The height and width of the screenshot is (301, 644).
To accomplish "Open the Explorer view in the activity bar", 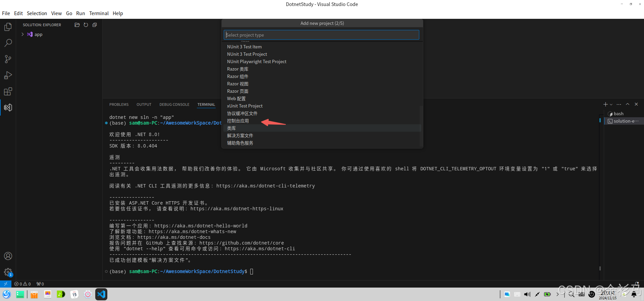I will pyautogui.click(x=8, y=27).
